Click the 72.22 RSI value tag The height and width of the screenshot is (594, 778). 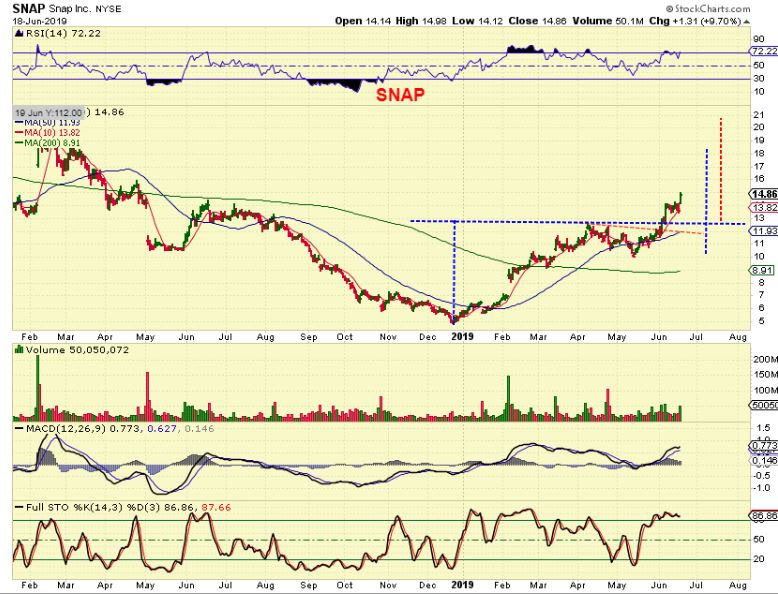click(763, 51)
